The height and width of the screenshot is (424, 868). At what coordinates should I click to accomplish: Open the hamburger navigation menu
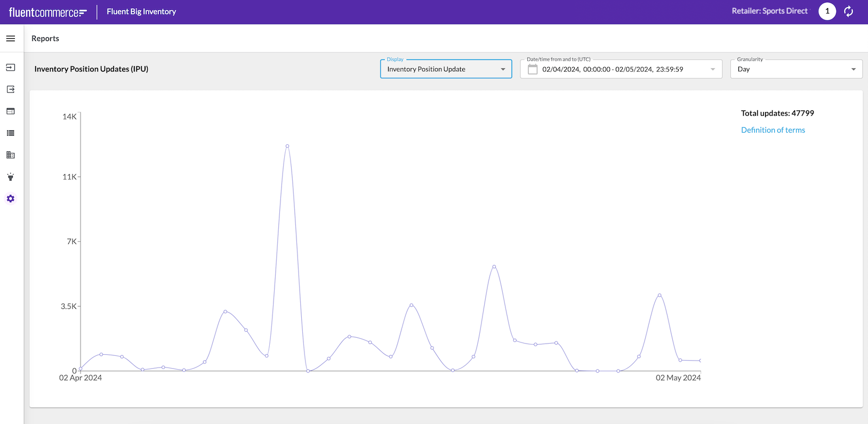coord(11,38)
